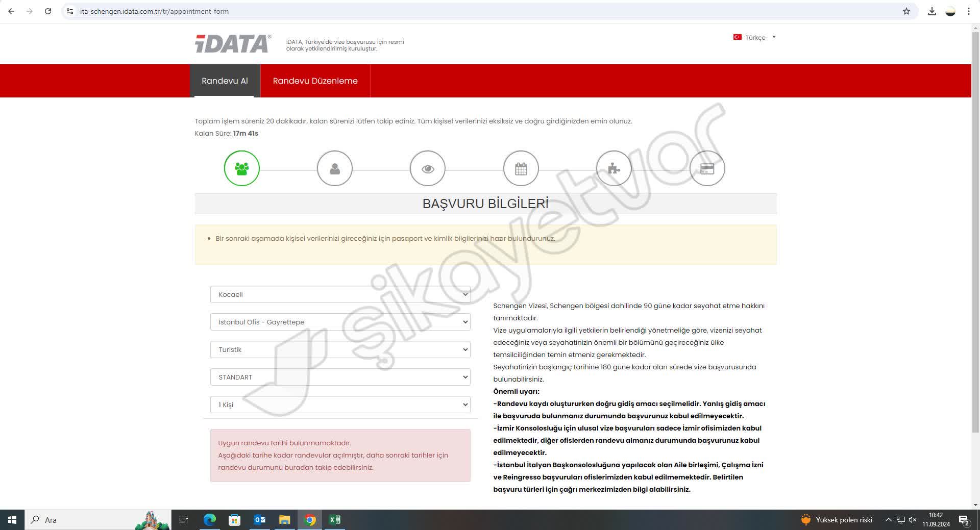Open Outlook from the taskbar
This screenshot has height=530, width=980.
click(x=259, y=520)
